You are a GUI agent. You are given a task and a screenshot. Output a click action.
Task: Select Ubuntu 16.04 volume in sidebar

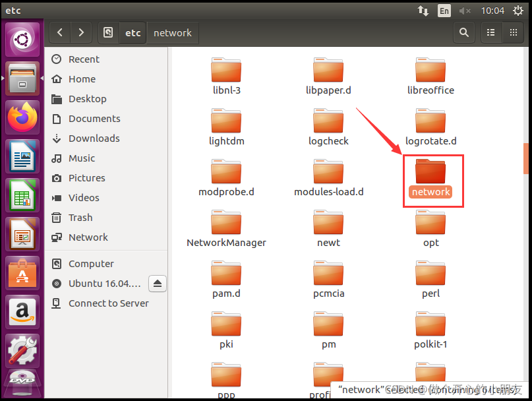97,284
